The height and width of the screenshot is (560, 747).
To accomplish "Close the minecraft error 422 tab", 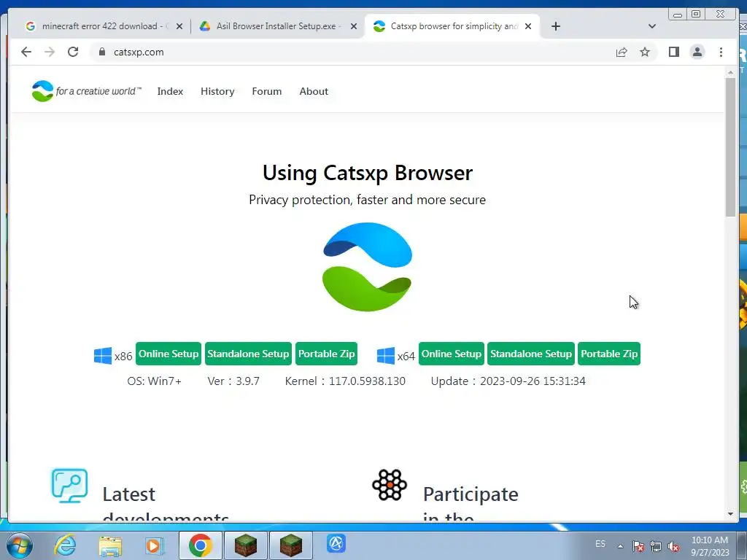I will pyautogui.click(x=179, y=27).
